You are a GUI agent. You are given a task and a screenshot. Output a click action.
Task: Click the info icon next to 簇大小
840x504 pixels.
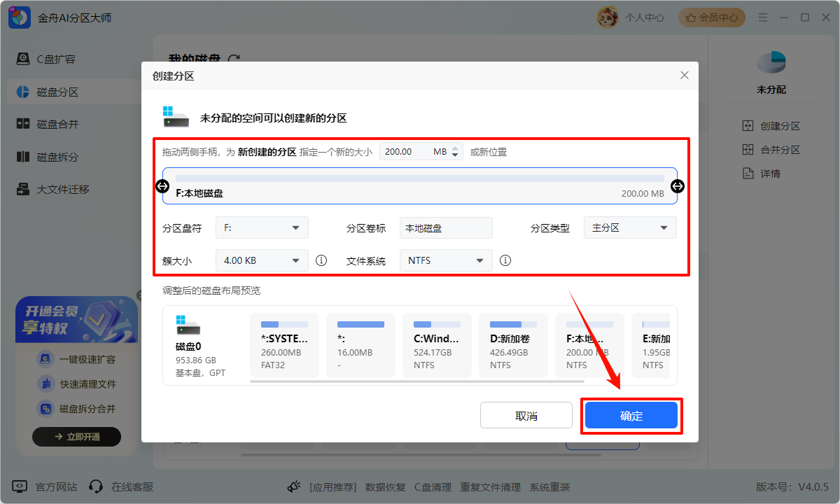[321, 260]
